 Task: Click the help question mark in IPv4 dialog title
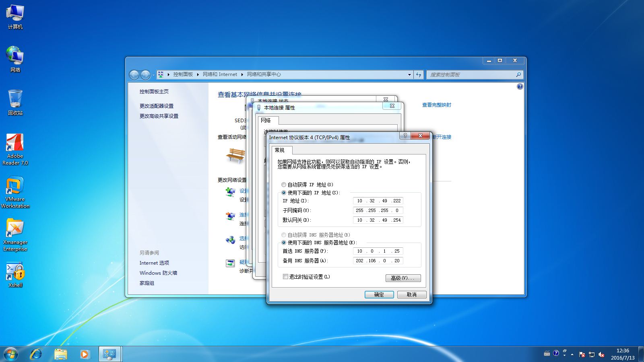tap(405, 136)
